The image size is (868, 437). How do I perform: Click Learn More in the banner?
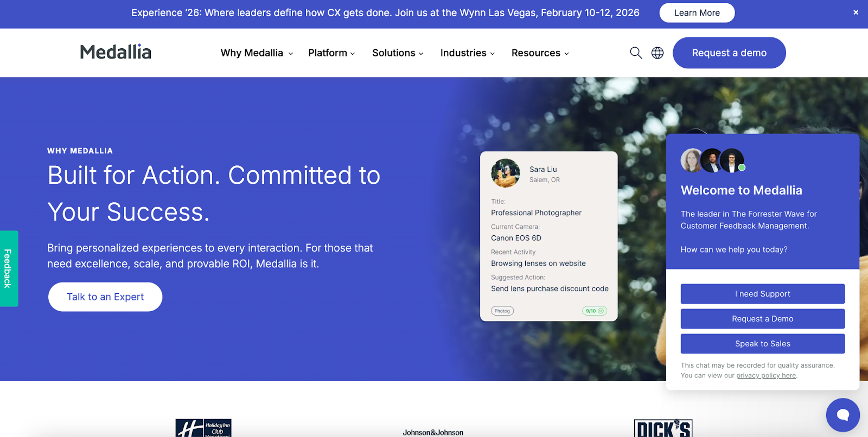pos(697,12)
